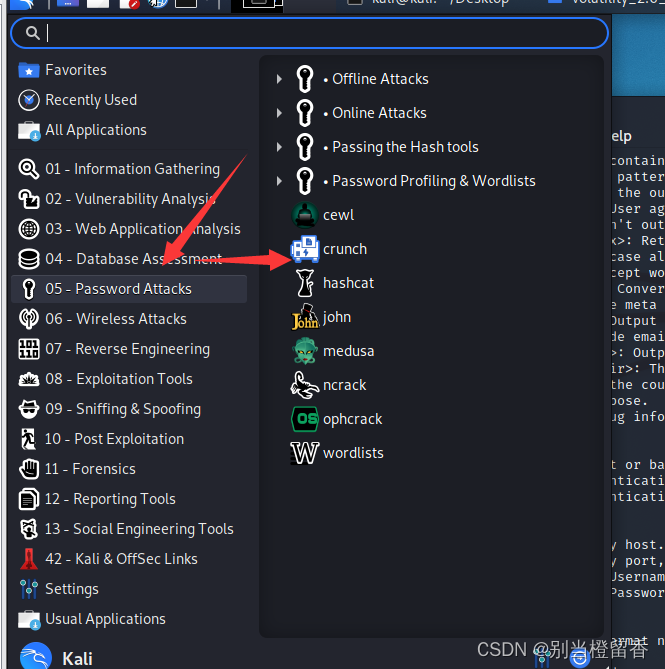Click the Online Attacks key icon
The image size is (665, 669).
305,113
